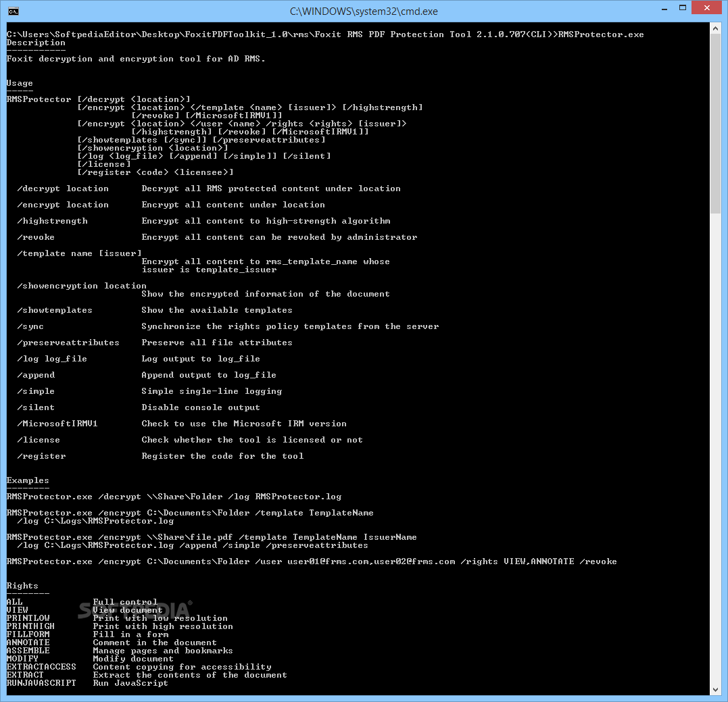Viewport: 728px width, 702px height.
Task: Click the 'PRINTLOW' rights entry
Action: pyautogui.click(x=28, y=618)
